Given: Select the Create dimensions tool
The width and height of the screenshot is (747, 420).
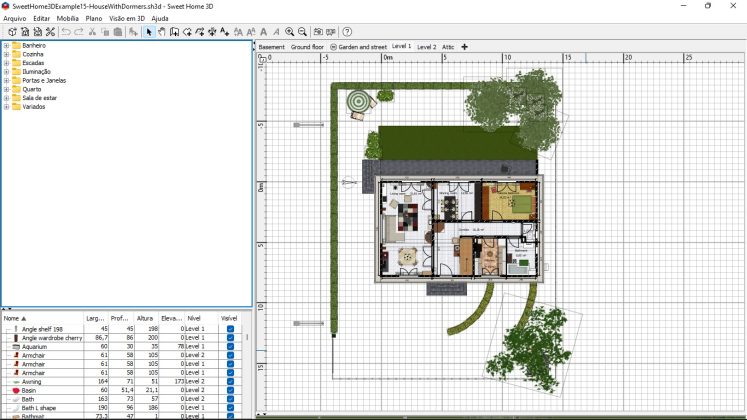Looking at the screenshot, I should click(212, 32).
